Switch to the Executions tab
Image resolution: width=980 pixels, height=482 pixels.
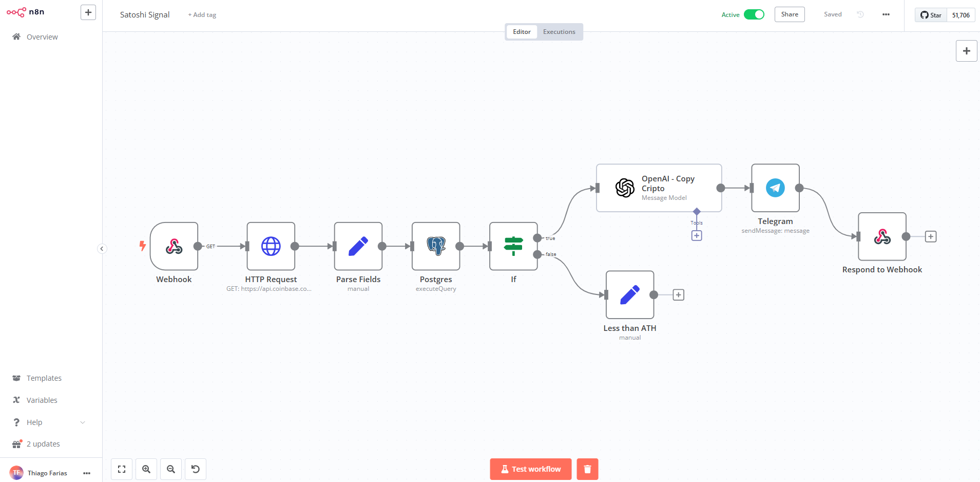pos(559,32)
